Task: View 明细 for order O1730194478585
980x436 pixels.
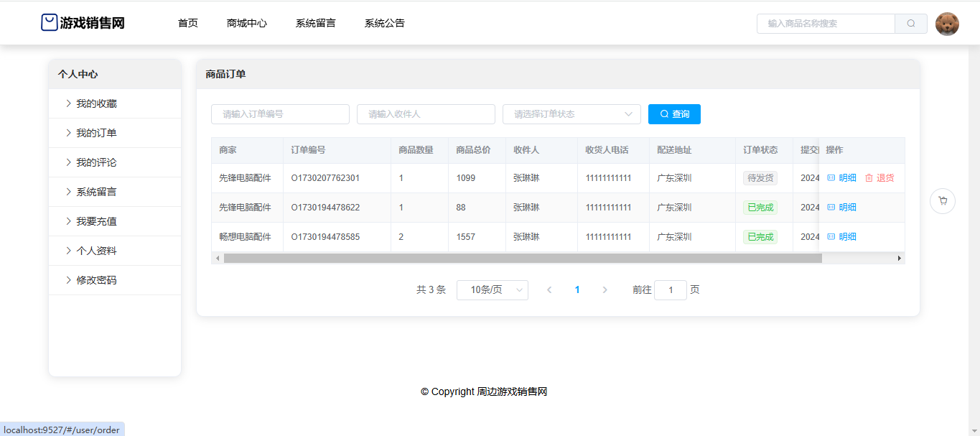Action: click(x=841, y=237)
